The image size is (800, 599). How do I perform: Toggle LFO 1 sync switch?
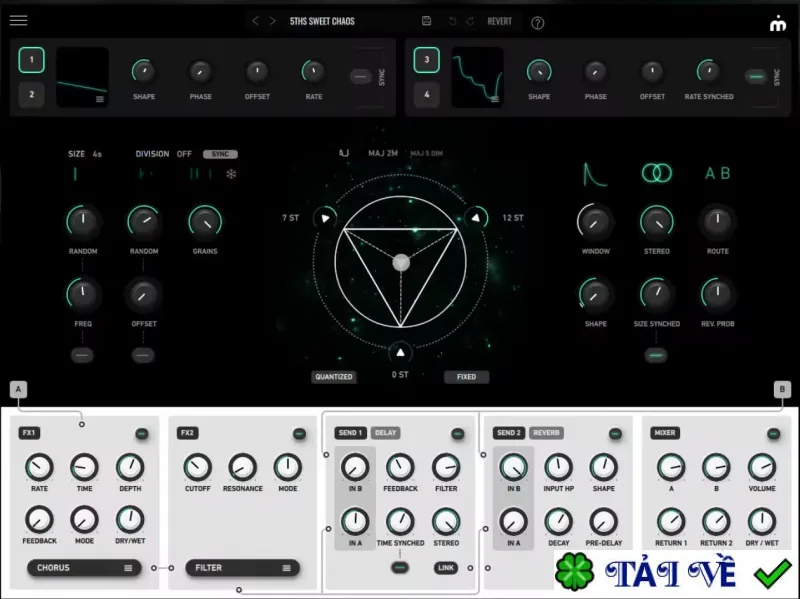pos(361,77)
